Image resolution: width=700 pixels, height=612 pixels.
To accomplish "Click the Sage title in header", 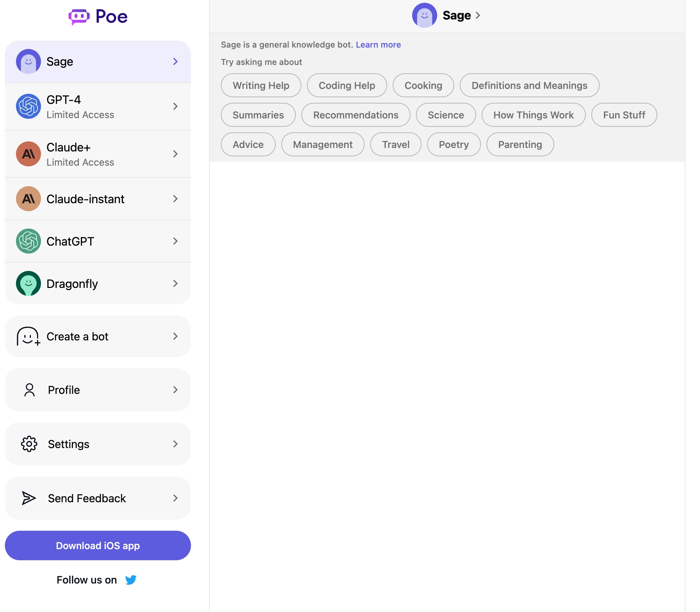I will click(x=457, y=15).
